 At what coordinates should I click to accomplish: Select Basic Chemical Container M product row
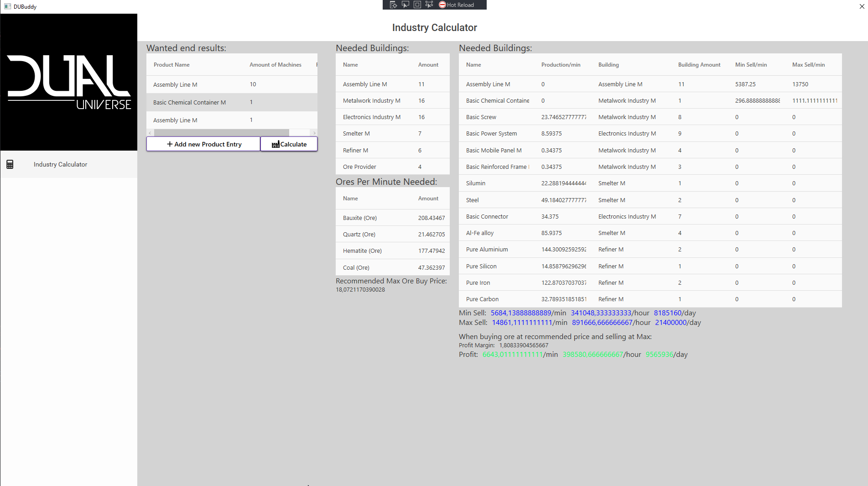232,102
